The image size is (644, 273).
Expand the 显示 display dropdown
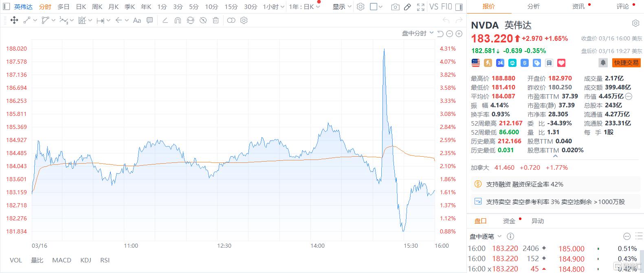[342, 7]
